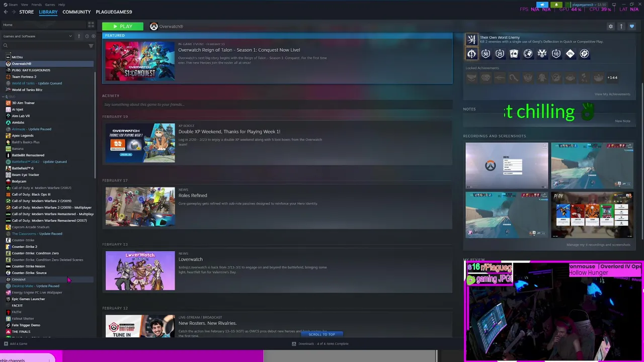Switch library to grid collections view

point(91,25)
